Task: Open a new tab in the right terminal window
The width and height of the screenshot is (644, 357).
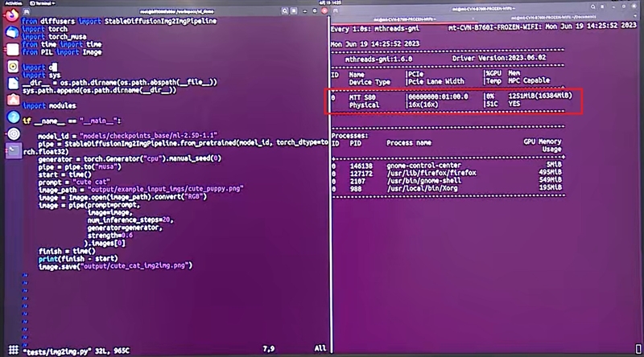Action: 336,10
